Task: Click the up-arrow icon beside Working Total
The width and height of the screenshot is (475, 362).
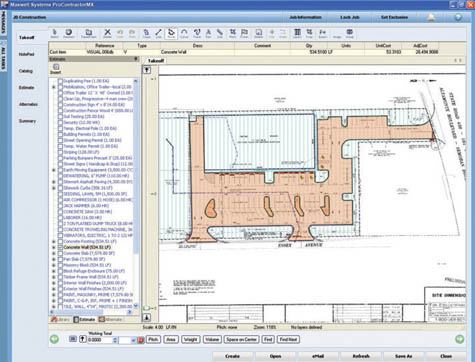Action: 83,339
